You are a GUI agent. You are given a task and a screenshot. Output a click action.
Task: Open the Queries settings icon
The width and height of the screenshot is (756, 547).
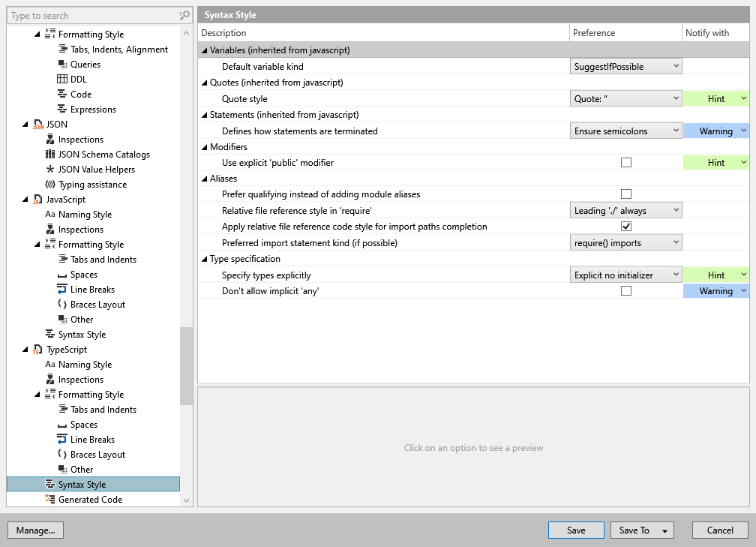64,64
